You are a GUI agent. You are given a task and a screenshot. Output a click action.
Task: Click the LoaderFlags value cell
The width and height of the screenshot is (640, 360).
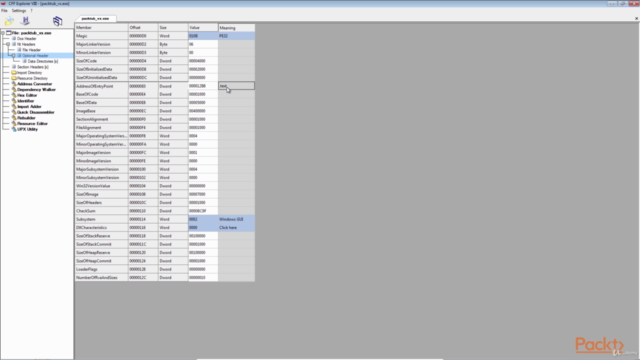point(203,269)
